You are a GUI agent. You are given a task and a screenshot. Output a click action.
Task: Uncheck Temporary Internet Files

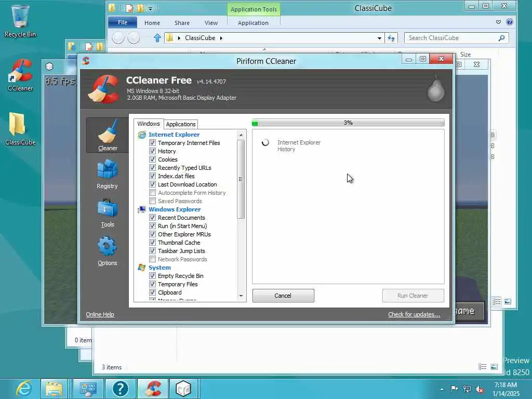click(153, 143)
